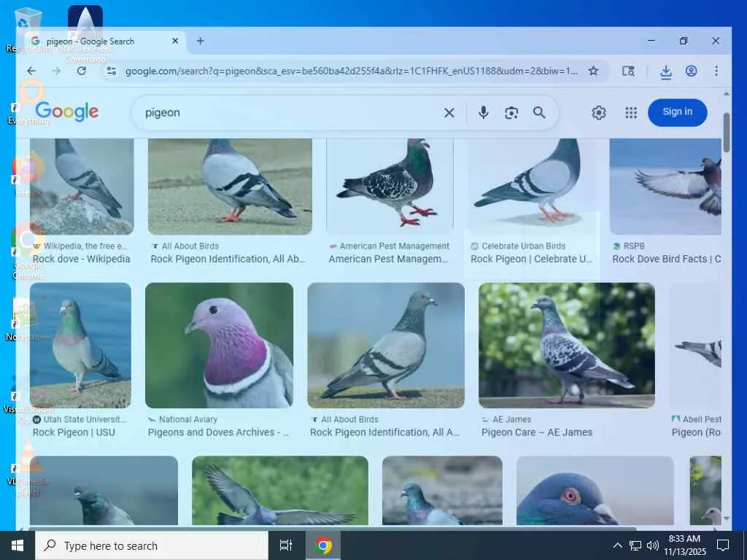Open the AE James pigeon image

(566, 345)
